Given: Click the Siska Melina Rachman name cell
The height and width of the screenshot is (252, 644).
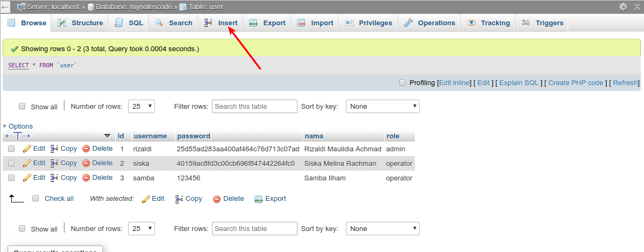Looking at the screenshot, I should 340,163.
